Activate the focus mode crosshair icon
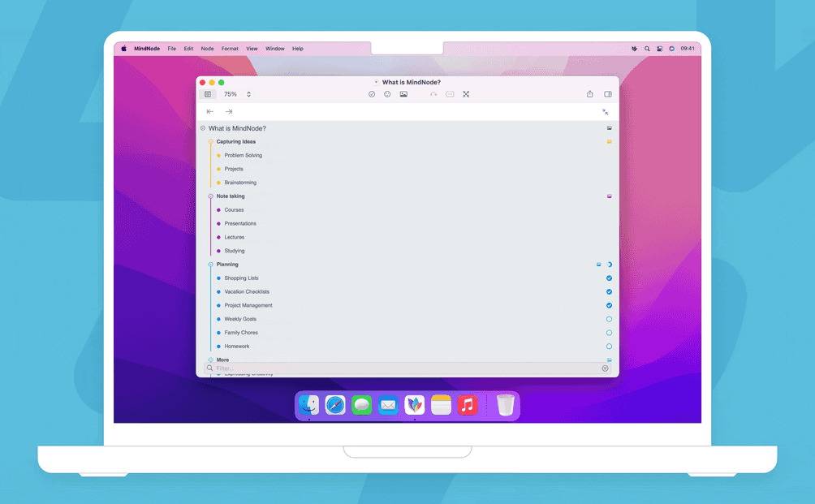 pos(467,94)
